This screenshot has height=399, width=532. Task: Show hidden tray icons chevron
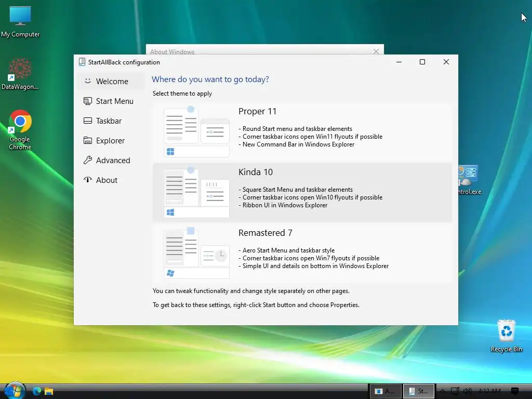coord(443,391)
